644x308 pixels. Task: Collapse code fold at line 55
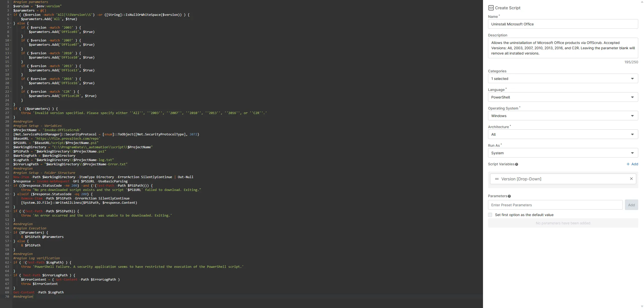[11, 233]
